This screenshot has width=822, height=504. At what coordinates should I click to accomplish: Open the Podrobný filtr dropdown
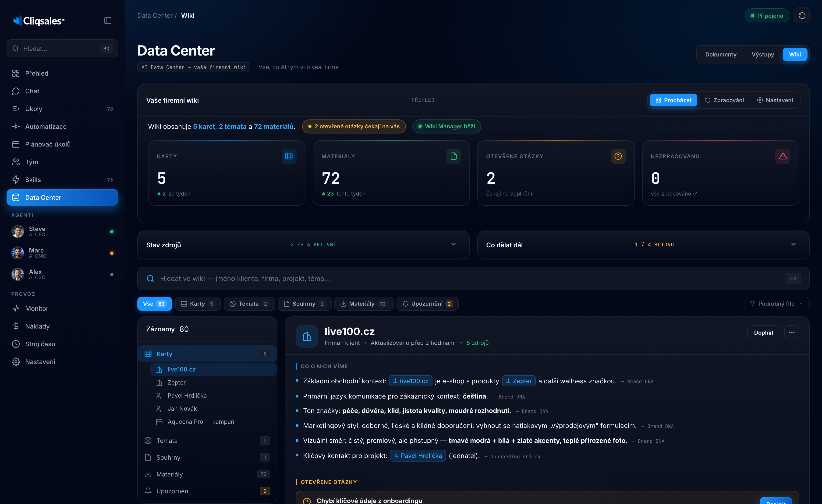click(777, 304)
